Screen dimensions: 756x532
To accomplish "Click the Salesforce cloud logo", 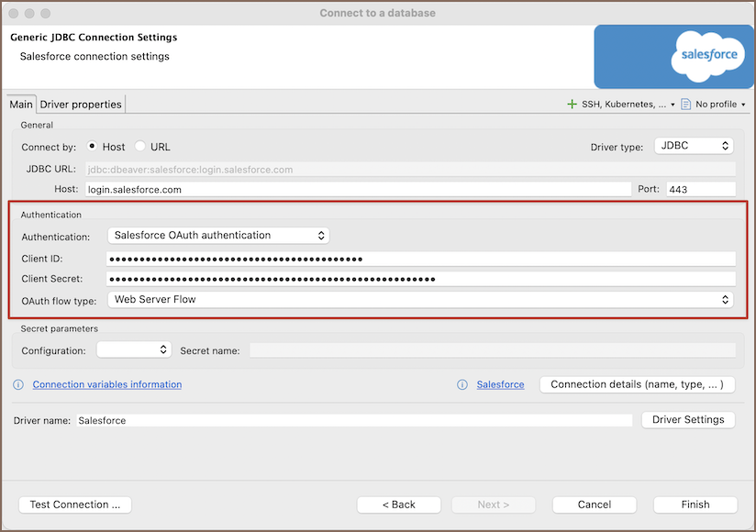I will point(709,55).
